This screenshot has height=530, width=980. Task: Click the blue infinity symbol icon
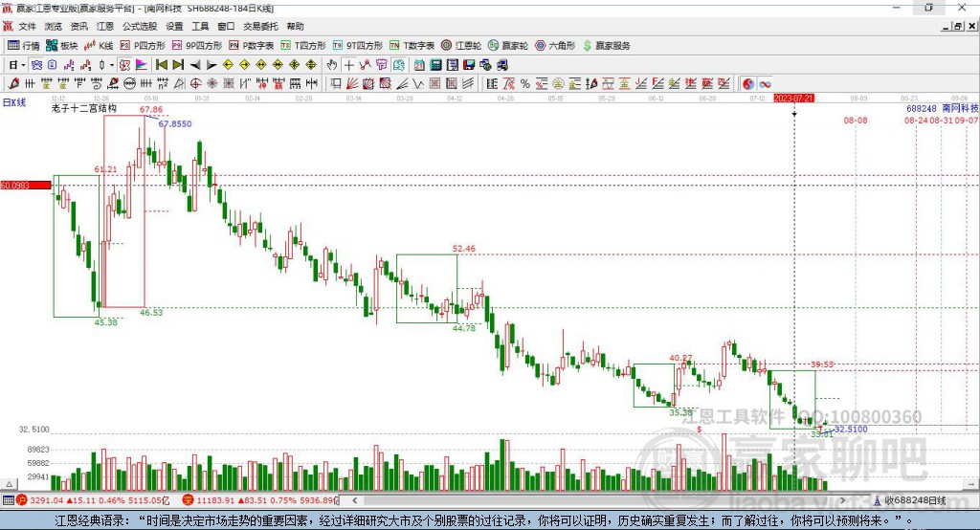(765, 84)
